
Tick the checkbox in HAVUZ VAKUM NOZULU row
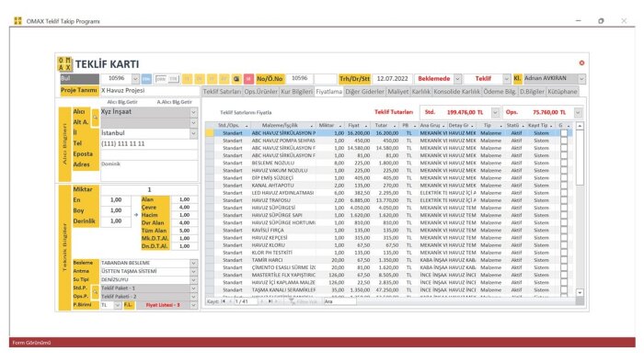click(x=564, y=170)
